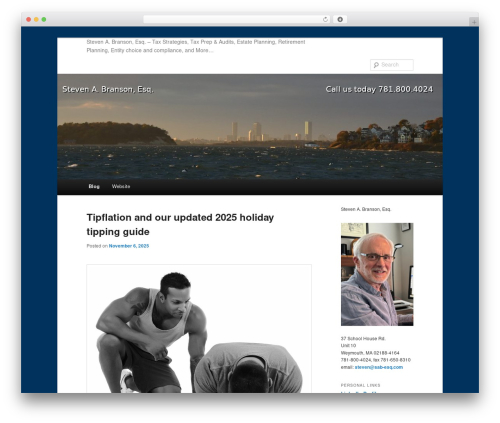Click the browser address bar
The image size is (500, 423).
tap(237, 19)
